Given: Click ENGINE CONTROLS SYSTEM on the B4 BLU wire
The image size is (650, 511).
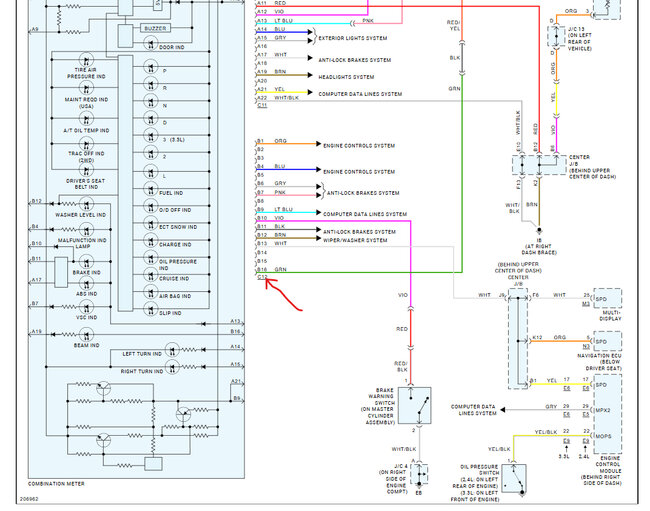Looking at the screenshot, I should [x=359, y=172].
